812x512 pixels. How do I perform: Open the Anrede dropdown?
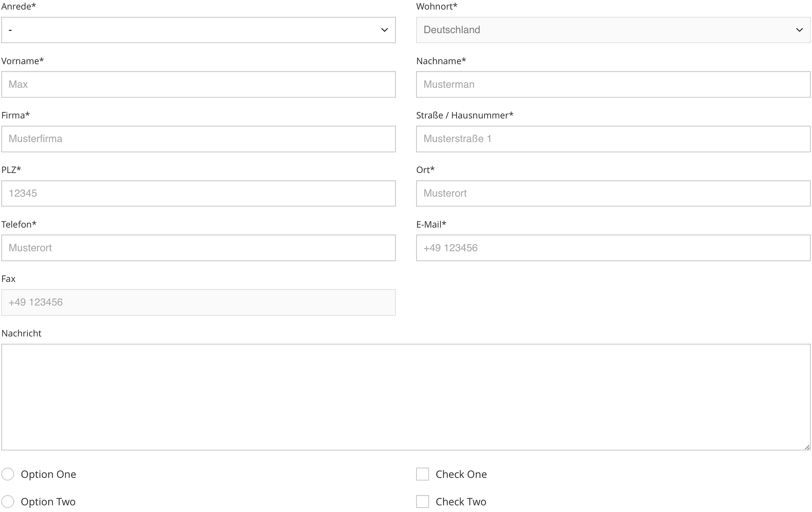(x=198, y=30)
